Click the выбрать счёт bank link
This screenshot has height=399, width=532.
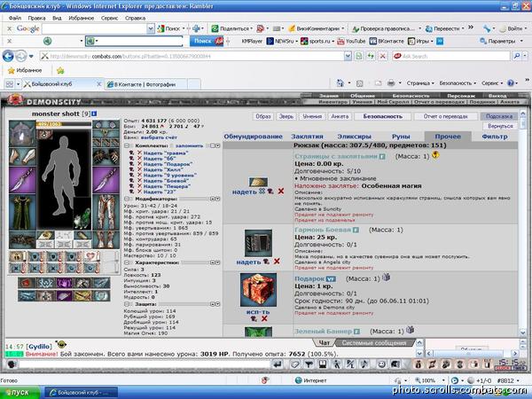159,137
